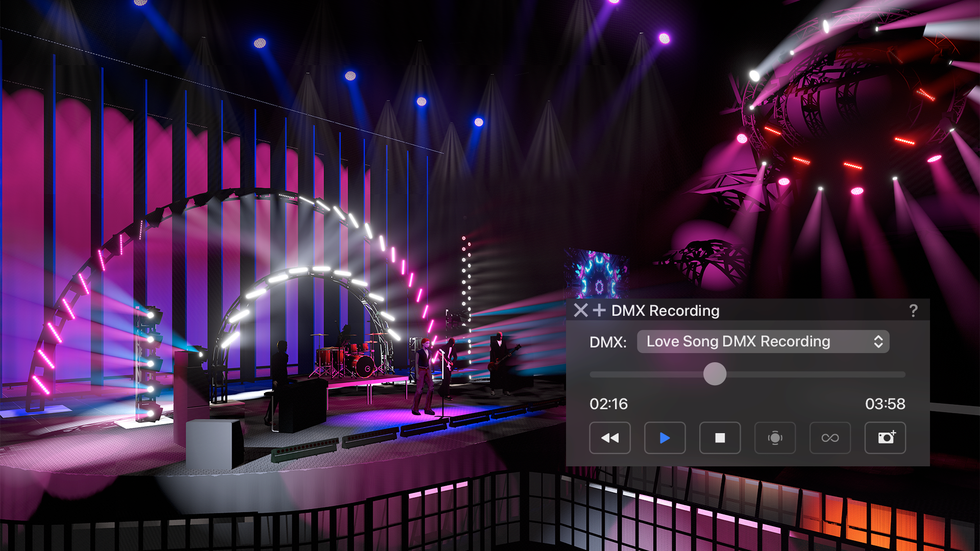Click the round slider handle
This screenshot has width=980, height=551.
tap(715, 374)
